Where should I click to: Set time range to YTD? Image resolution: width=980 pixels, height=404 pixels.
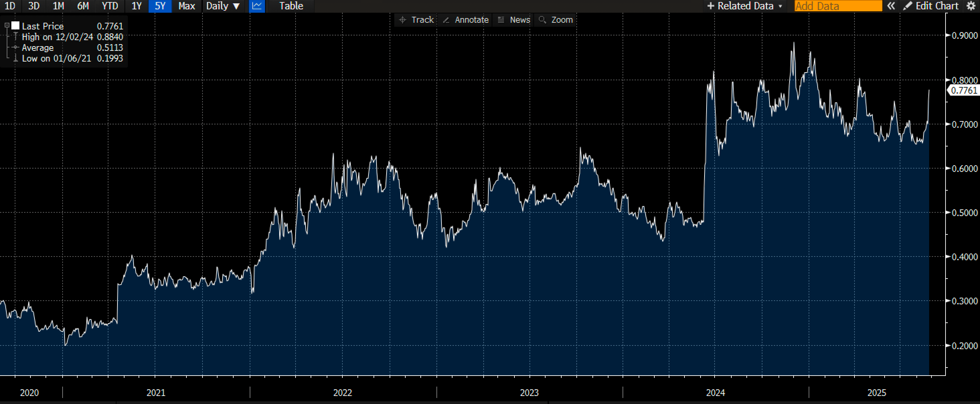[x=110, y=6]
